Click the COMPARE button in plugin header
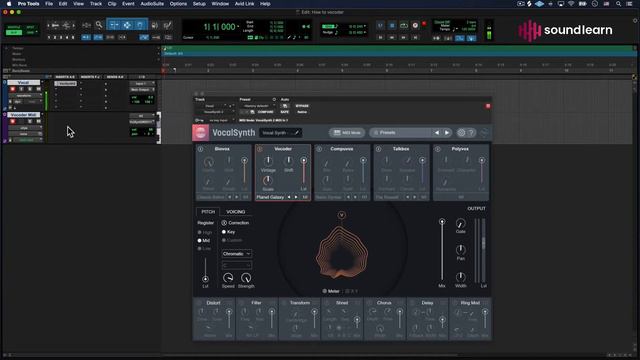640x360 pixels. (265, 112)
